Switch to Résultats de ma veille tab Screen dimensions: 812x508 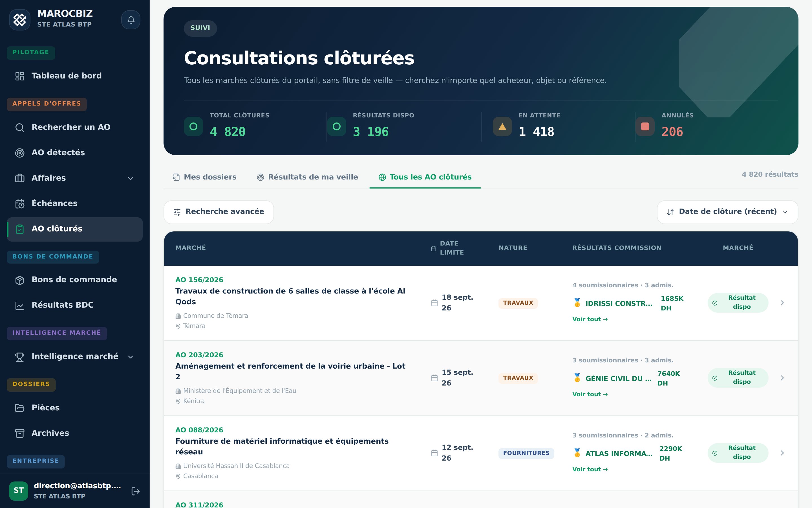click(x=307, y=177)
